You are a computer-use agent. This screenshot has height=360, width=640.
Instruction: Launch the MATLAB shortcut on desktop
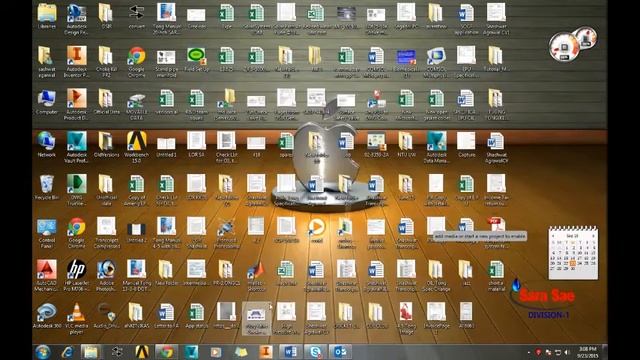[256, 276]
